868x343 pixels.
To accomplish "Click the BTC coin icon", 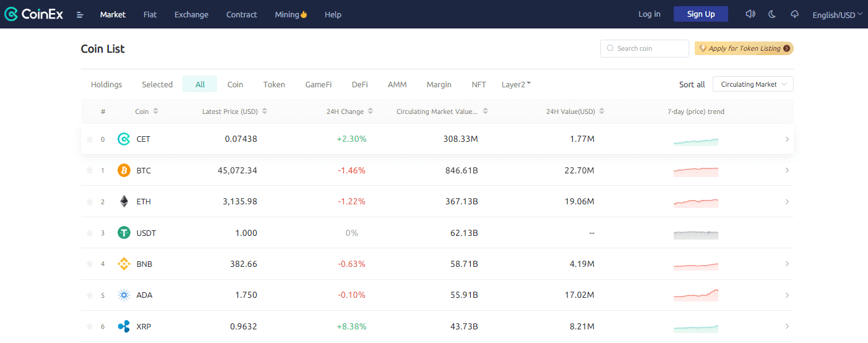I will click(124, 170).
